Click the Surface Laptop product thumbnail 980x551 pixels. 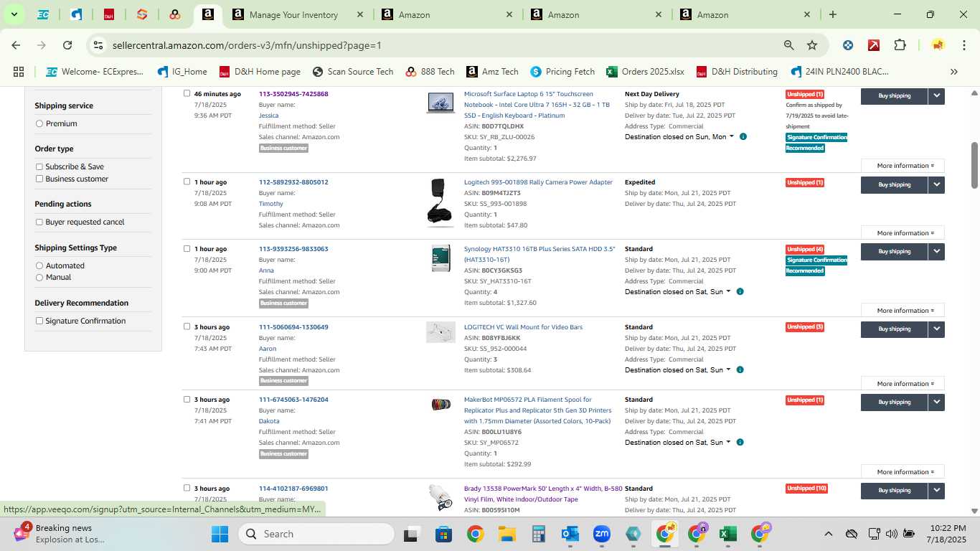click(440, 103)
